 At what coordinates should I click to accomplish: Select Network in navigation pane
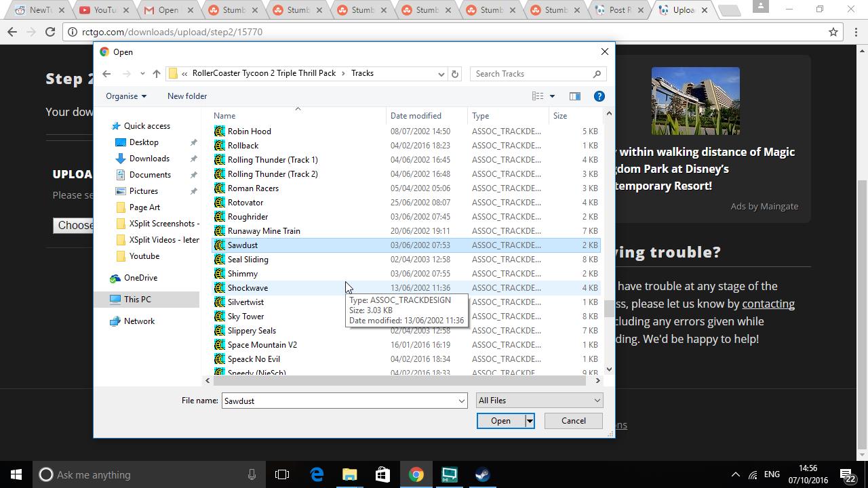tap(139, 321)
